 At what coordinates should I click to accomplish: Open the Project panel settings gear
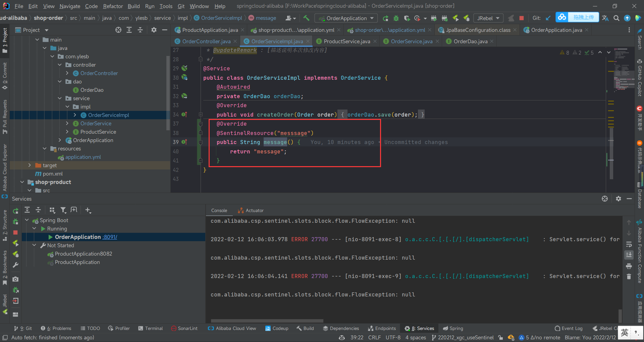154,30
